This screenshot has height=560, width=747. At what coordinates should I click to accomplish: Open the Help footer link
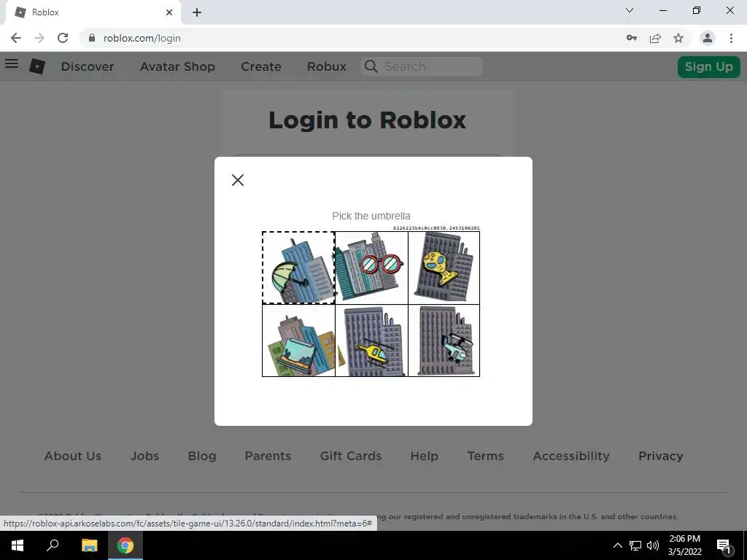[424, 456]
